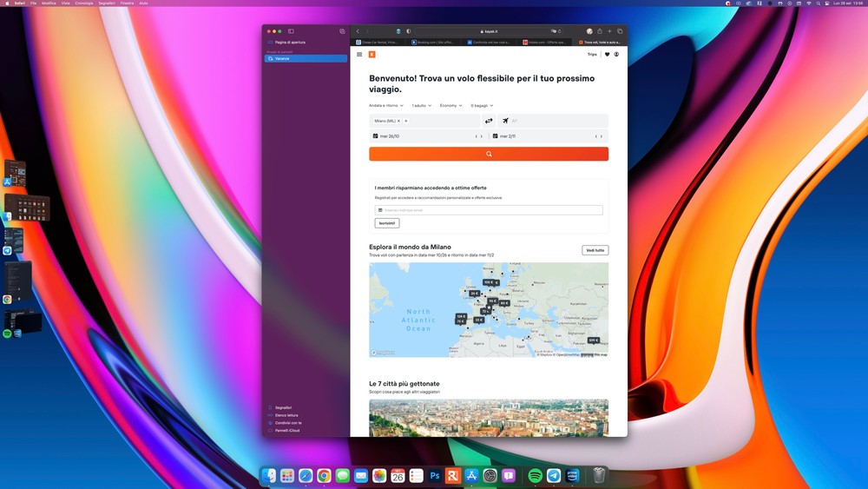The height and width of the screenshot is (489, 868).
Task: Add another origin airport with plus
Action: point(406,121)
